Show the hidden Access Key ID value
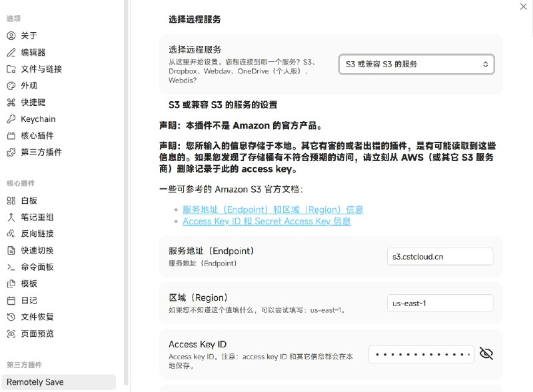Image resolution: width=533 pixels, height=392 pixels. (x=486, y=353)
